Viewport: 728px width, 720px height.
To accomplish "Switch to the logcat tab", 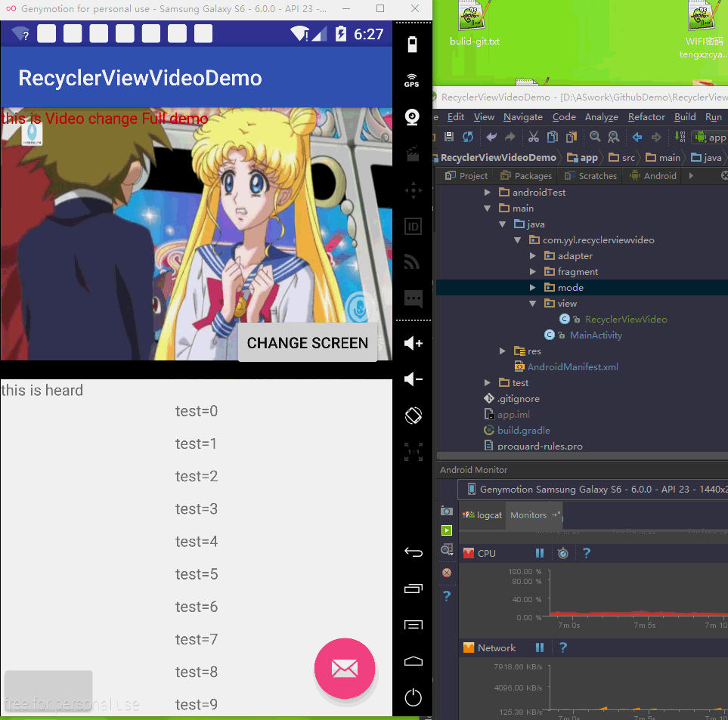I will [482, 515].
